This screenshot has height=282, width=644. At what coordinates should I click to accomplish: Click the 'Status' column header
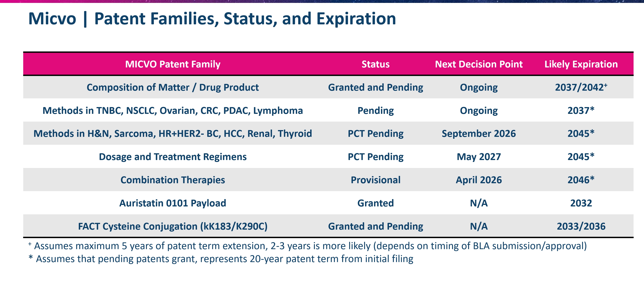375,64
